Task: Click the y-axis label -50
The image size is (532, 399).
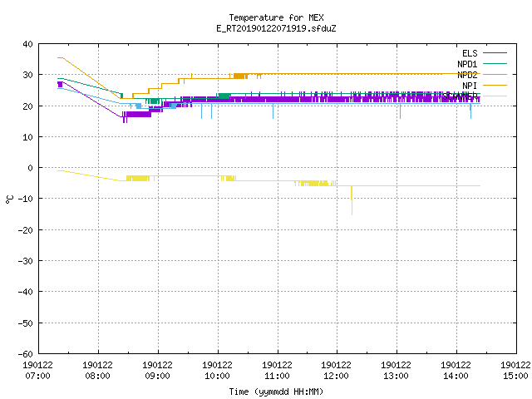Action: coord(26,323)
